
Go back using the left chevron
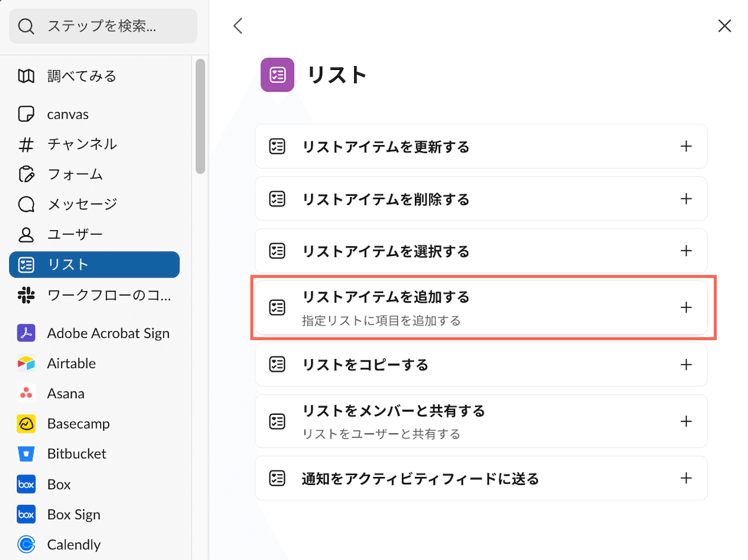tap(238, 26)
